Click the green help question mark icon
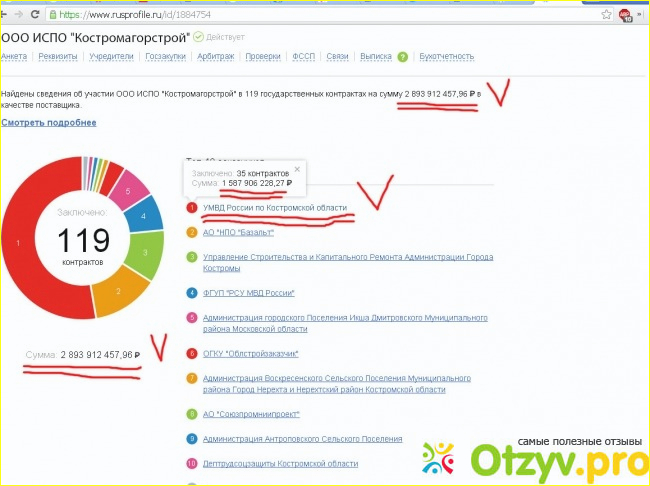 click(x=402, y=57)
